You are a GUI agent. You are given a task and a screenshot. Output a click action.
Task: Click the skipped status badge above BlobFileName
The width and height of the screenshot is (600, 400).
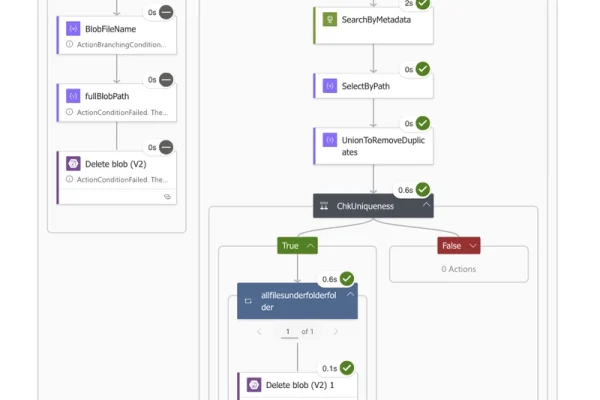pyautogui.click(x=166, y=12)
